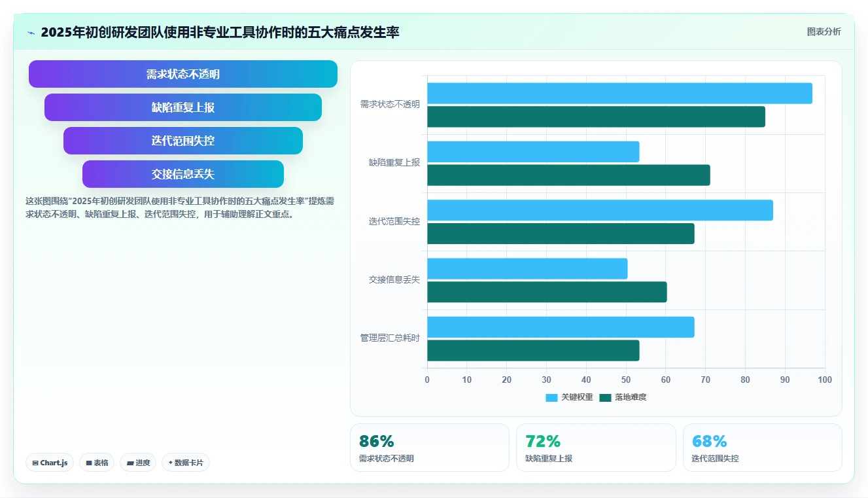The image size is (868, 498).
Task: Toggle the 关键权重 legend entry
Action: (x=569, y=397)
